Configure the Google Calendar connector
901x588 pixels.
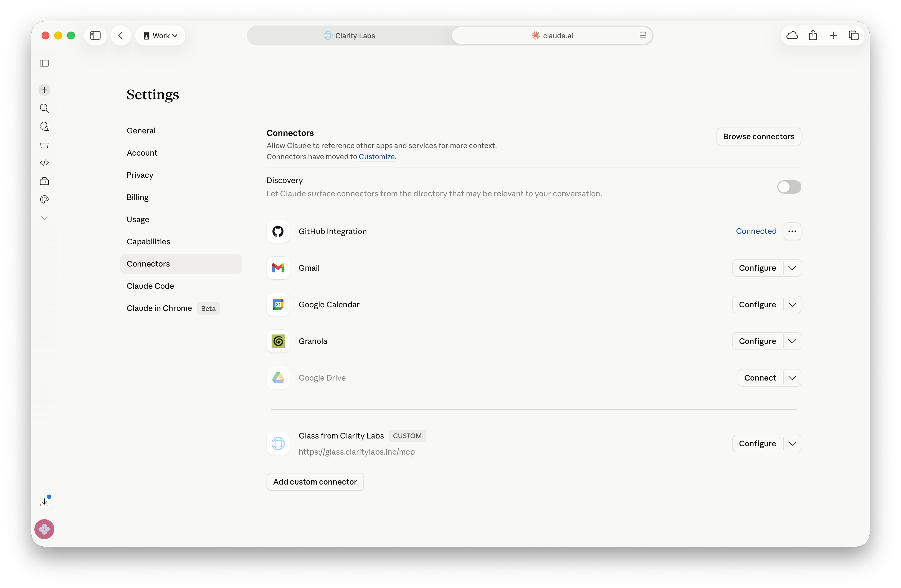(x=758, y=305)
